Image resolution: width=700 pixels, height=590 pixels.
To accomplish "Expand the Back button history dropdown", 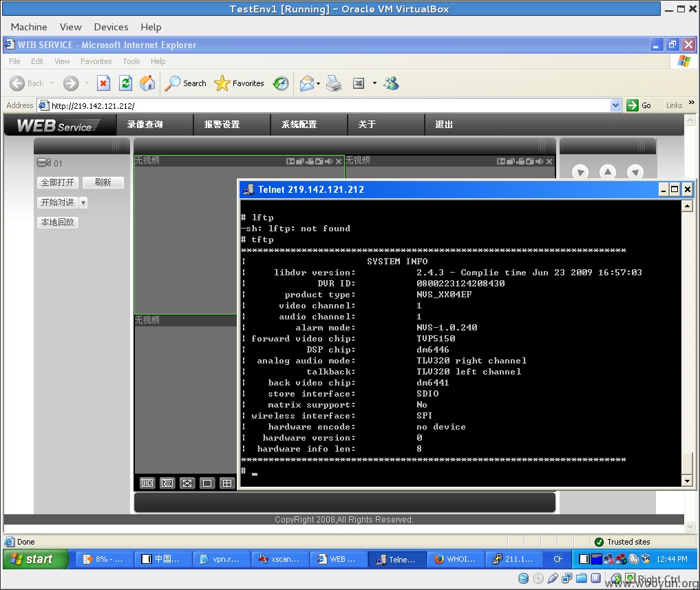I will click(52, 83).
